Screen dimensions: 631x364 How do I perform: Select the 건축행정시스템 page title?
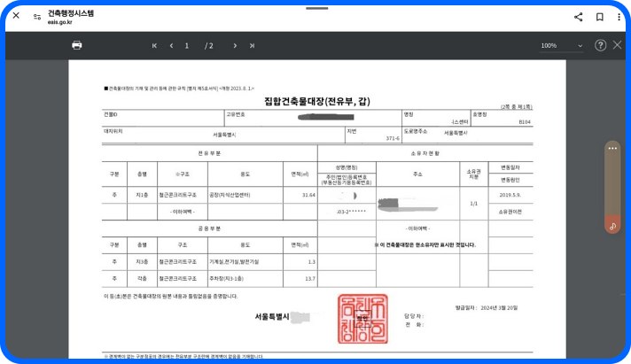[70, 13]
